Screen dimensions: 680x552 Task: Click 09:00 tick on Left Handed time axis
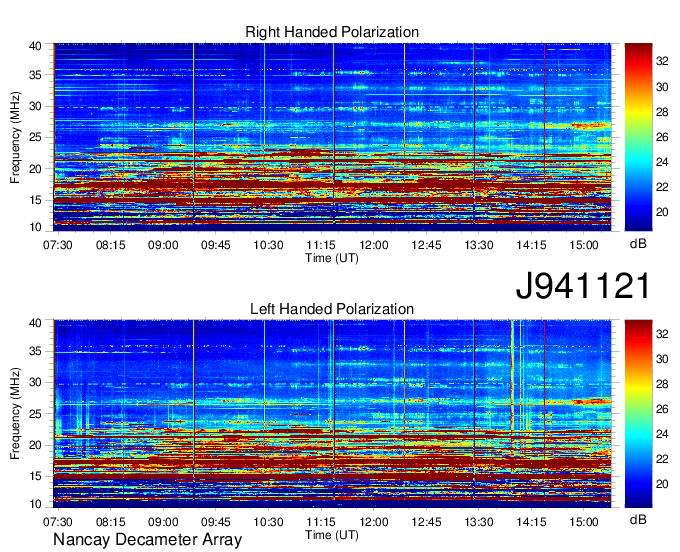pyautogui.click(x=163, y=521)
